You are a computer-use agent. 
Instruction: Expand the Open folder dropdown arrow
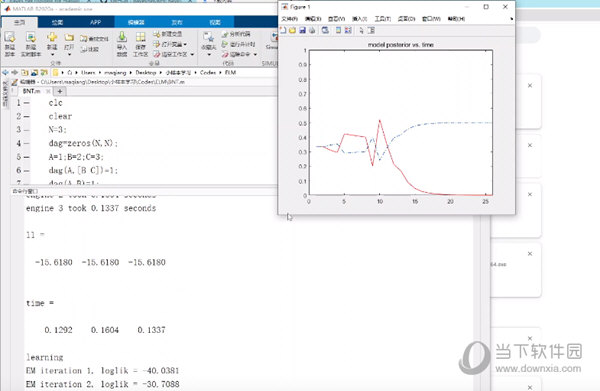click(x=69, y=55)
